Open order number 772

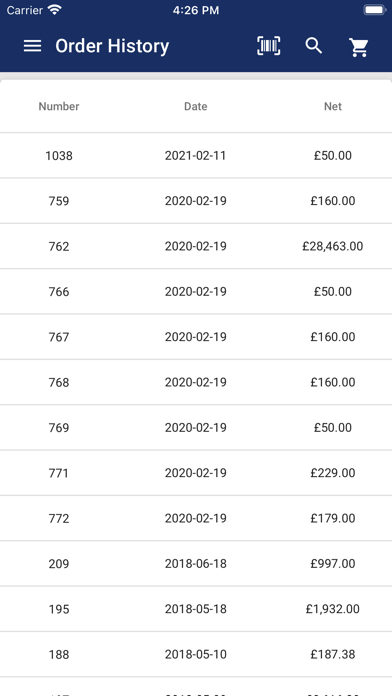[x=196, y=518]
